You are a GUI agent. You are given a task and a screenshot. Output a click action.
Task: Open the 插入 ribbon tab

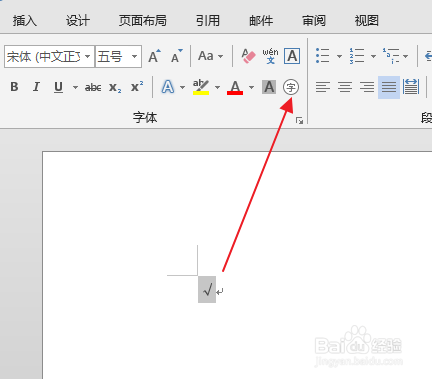click(x=24, y=21)
